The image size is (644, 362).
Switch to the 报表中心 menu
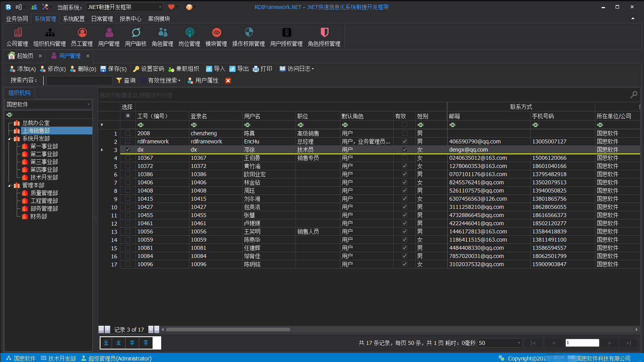pyautogui.click(x=130, y=18)
